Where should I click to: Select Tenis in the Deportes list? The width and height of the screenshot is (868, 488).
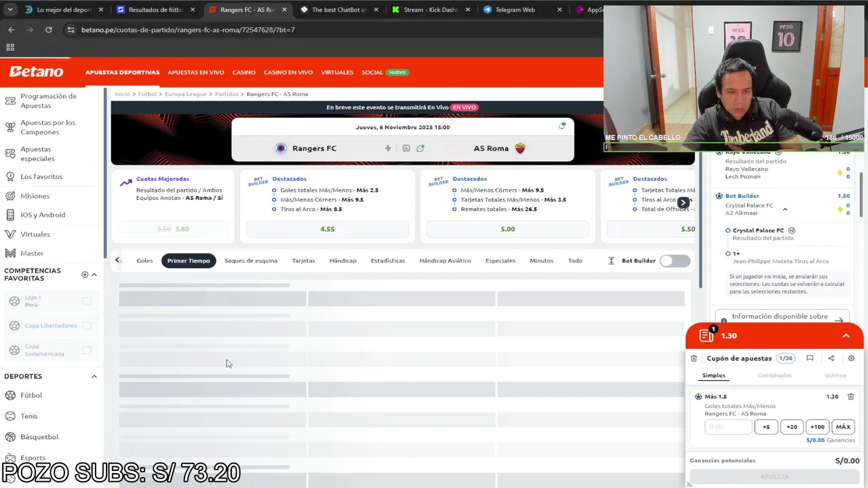coord(29,416)
